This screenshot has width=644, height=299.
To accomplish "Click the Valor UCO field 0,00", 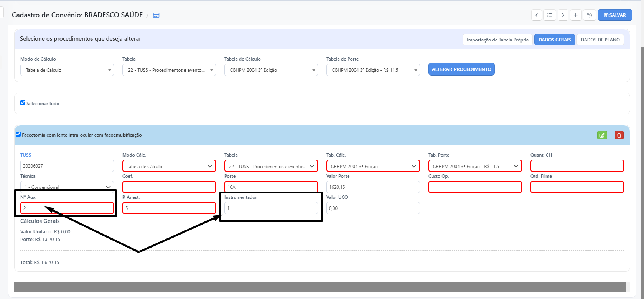I will click(x=373, y=208).
